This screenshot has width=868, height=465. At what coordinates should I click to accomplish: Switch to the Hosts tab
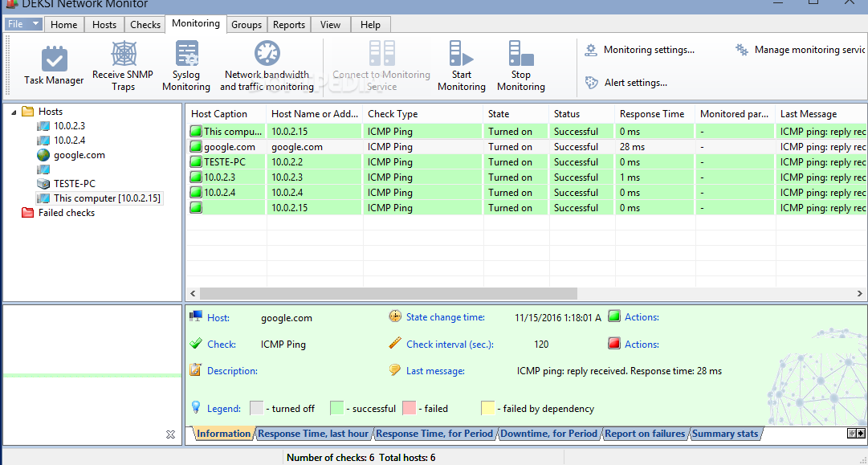click(x=104, y=24)
